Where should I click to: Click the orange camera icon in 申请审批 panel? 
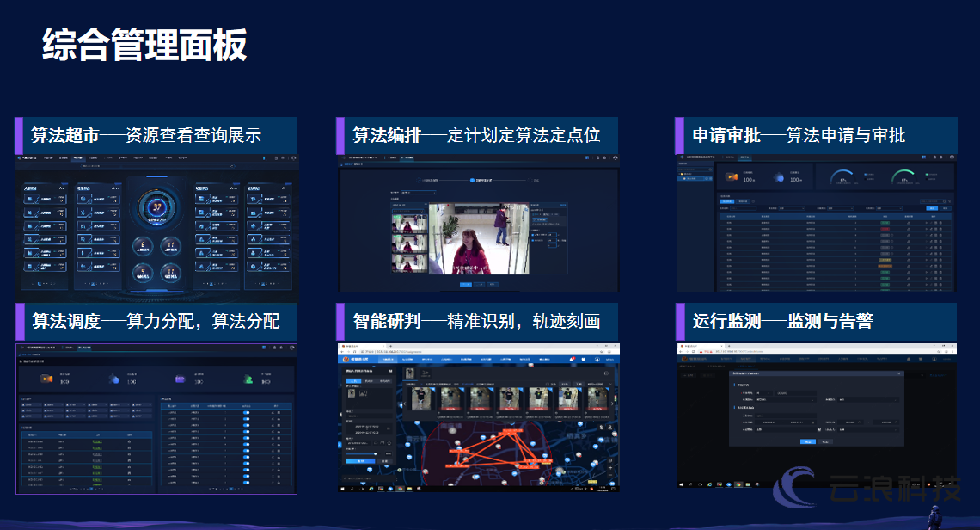(x=732, y=177)
